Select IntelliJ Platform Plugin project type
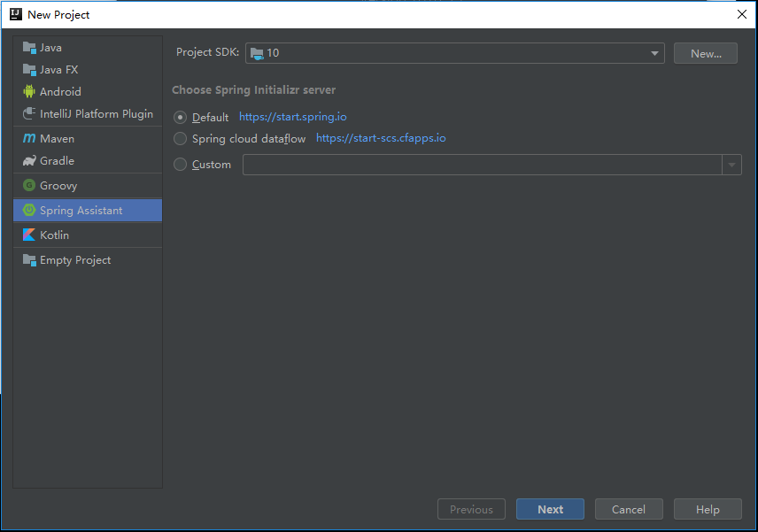The height and width of the screenshot is (532, 758). coord(88,113)
